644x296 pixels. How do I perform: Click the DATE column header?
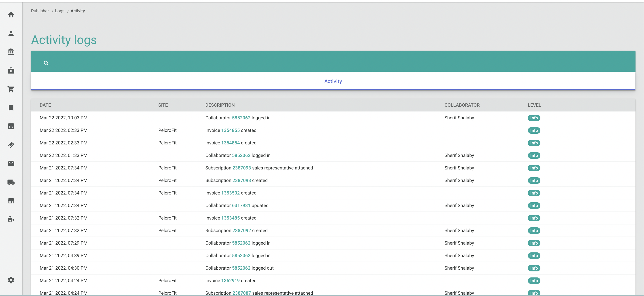[x=45, y=105]
